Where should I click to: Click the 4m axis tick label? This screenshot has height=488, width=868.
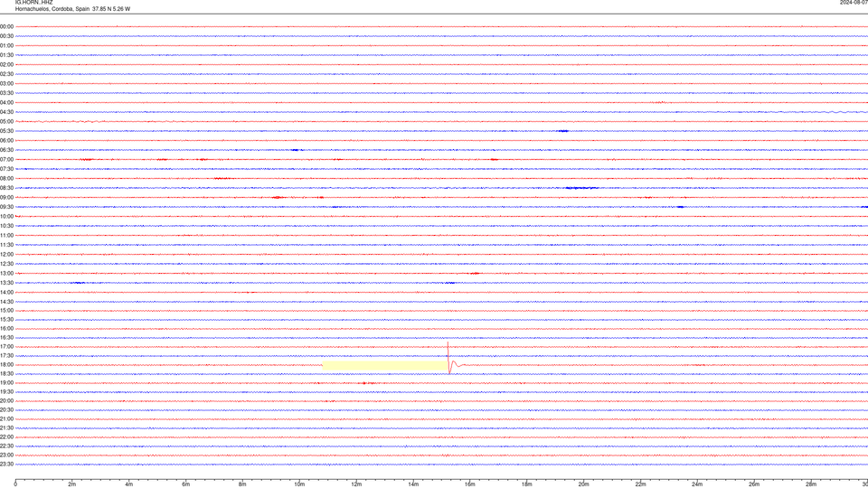click(129, 484)
